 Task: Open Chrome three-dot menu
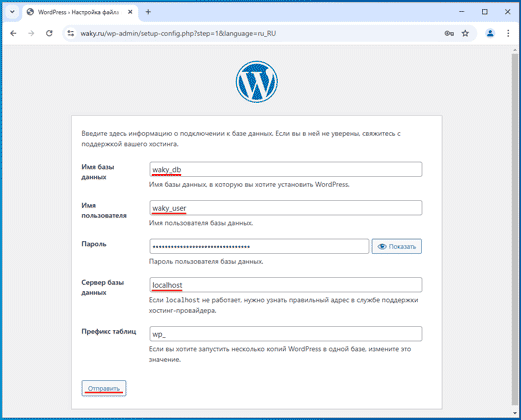click(508, 33)
